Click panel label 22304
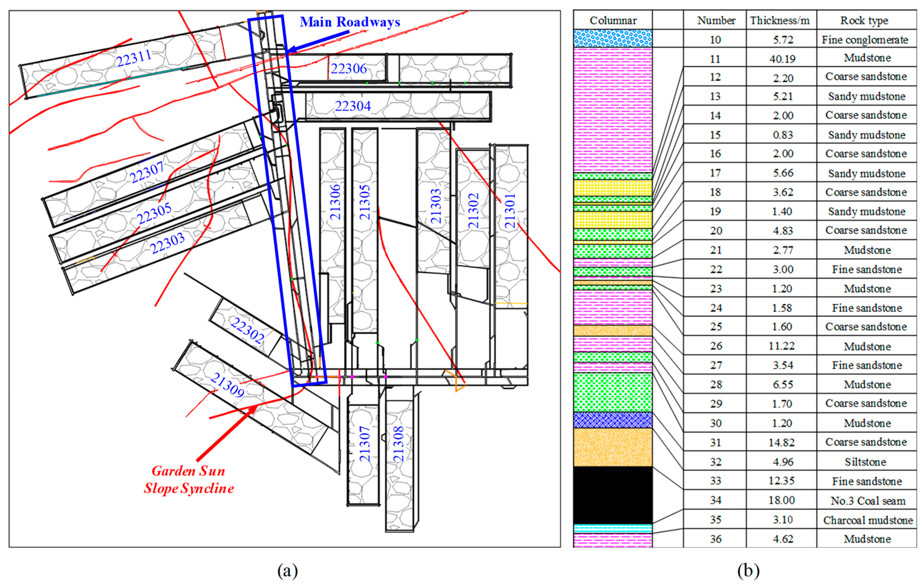The height and width of the screenshot is (587, 924). (x=353, y=106)
